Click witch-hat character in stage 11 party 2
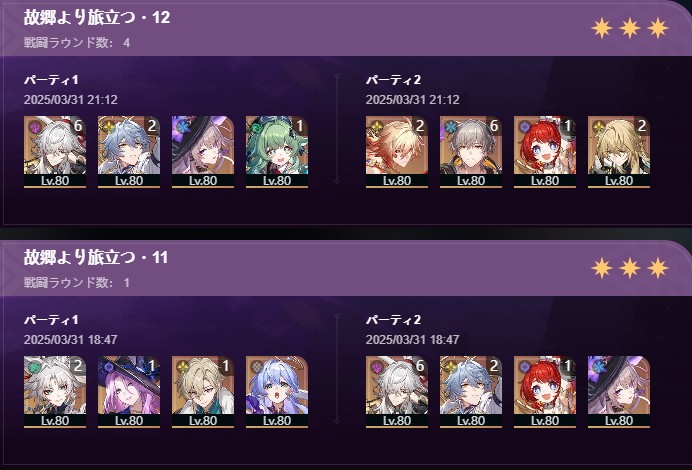Image resolution: width=692 pixels, height=470 pixels. coord(619,392)
